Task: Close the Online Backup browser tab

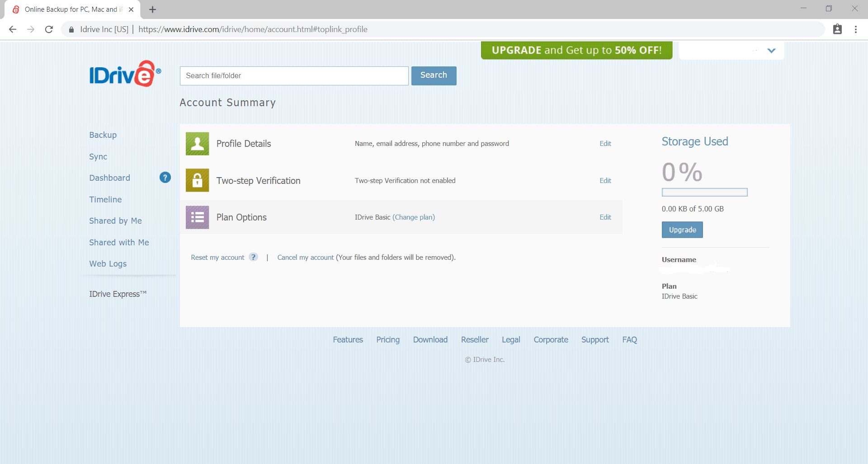Action: (131, 9)
